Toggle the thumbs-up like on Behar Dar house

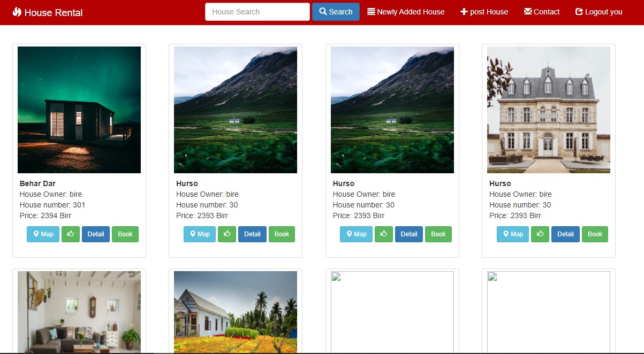[70, 234]
